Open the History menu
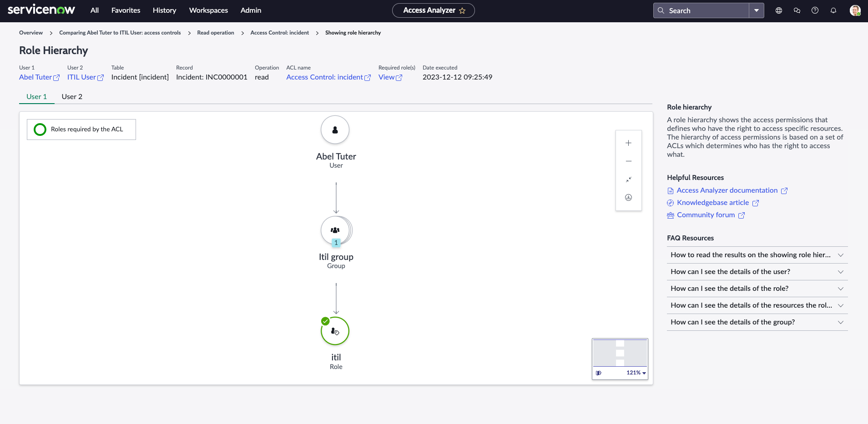The image size is (868, 424). 164,10
